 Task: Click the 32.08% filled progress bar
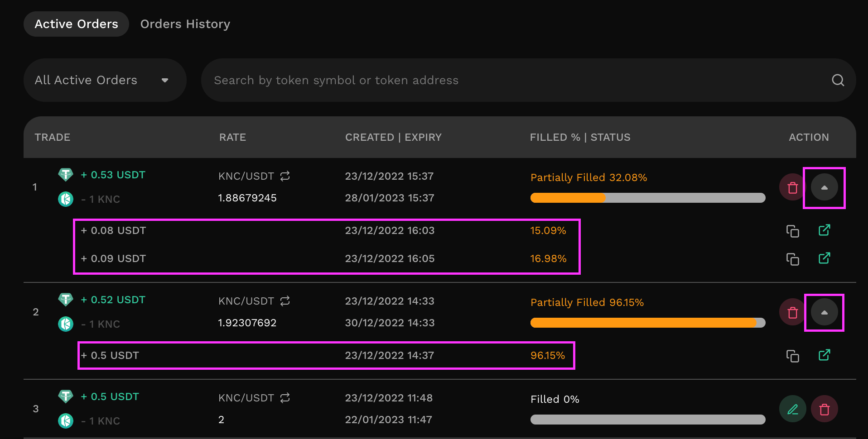tap(648, 198)
